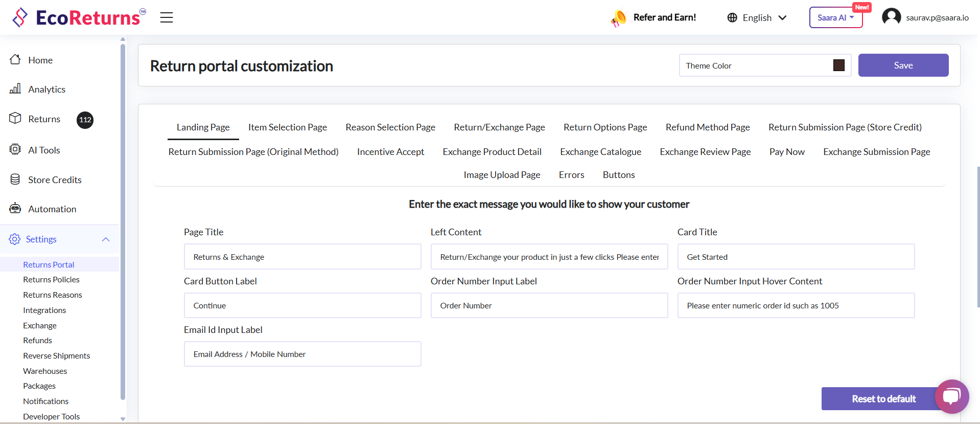Collapse the Settings section chevron
The height and width of the screenshot is (424, 980).
106,239
